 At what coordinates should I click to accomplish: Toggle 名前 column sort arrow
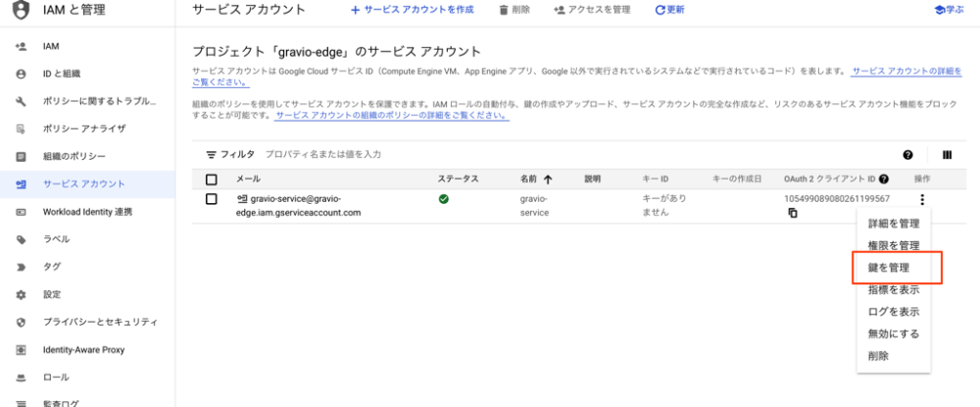pos(548,179)
